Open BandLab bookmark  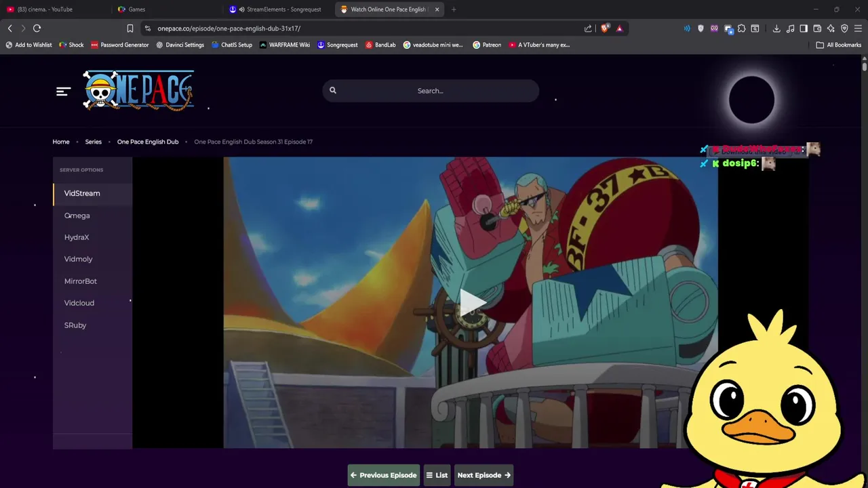(x=380, y=45)
